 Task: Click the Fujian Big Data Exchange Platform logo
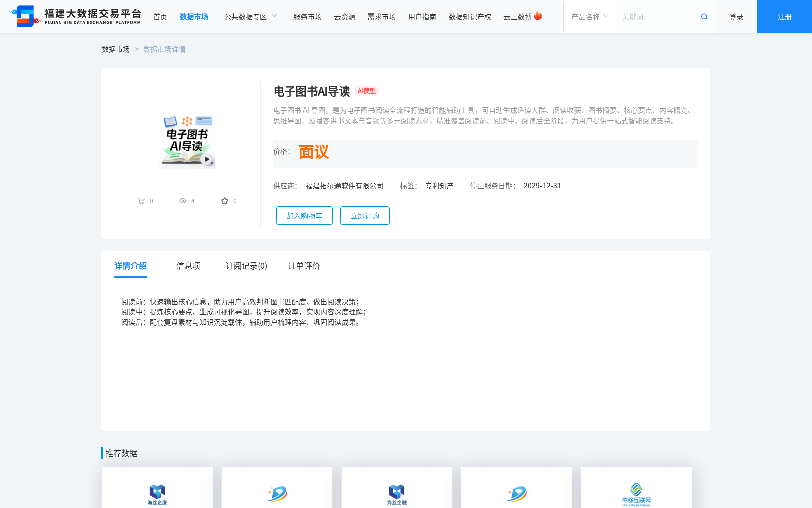75,16
